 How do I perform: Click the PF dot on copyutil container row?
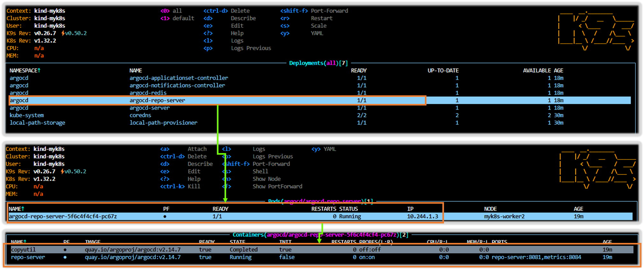click(x=65, y=250)
